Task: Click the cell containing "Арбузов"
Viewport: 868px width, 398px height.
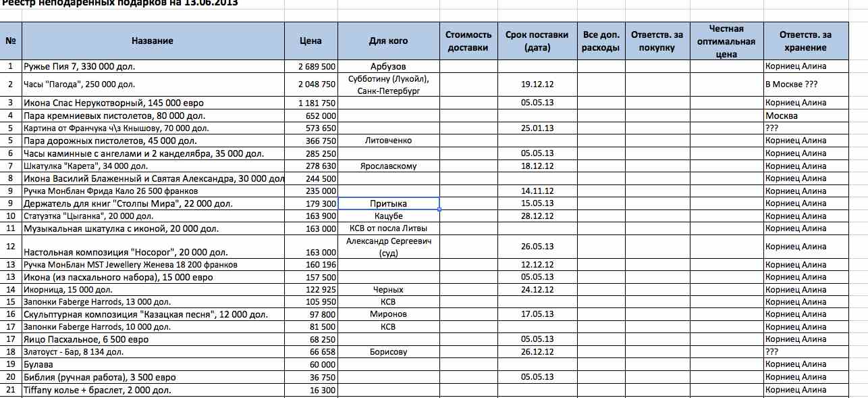Action: point(388,66)
